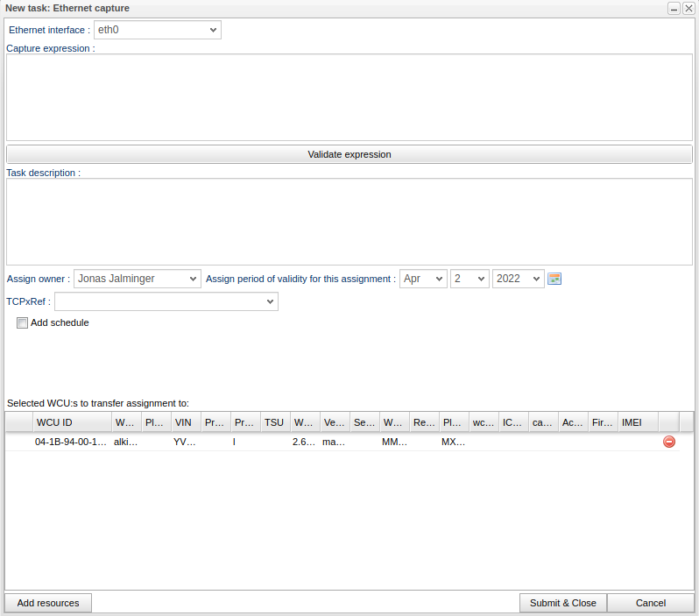This screenshot has height=616, width=699.
Task: Minimize the New task dialog
Action: [674, 8]
